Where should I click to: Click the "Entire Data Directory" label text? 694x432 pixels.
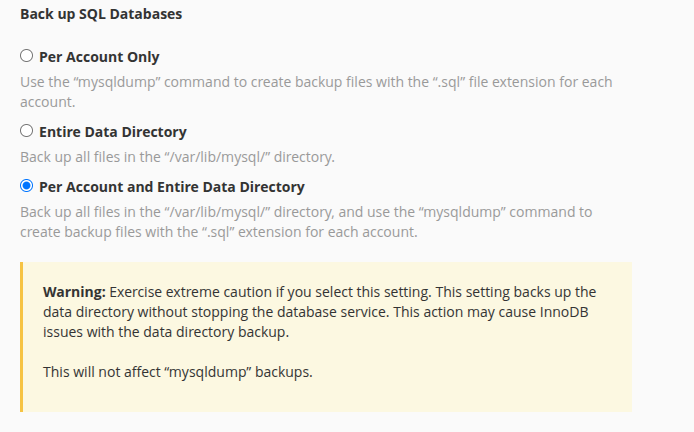point(113,132)
